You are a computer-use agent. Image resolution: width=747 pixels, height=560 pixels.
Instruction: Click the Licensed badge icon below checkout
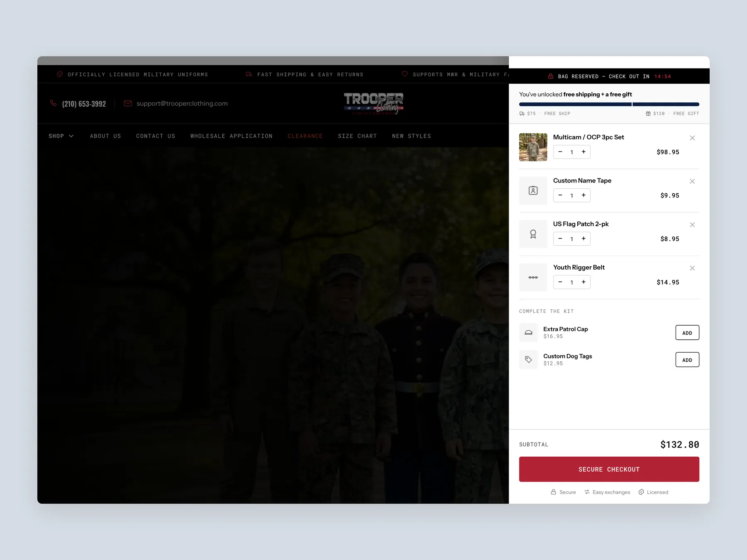641,492
